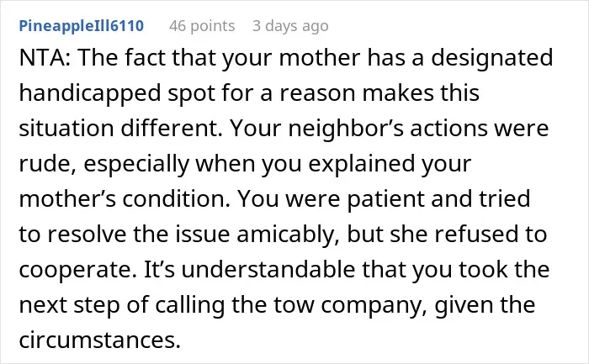Click the word 'circumstances.' ending the comment
Viewport: 589px width, 364px height.
pyautogui.click(x=100, y=340)
